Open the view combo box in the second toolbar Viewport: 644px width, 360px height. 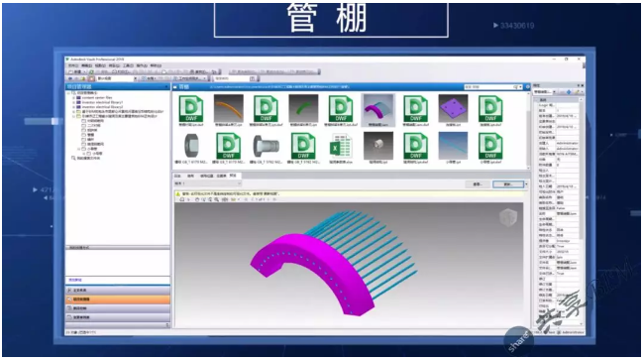(x=116, y=78)
